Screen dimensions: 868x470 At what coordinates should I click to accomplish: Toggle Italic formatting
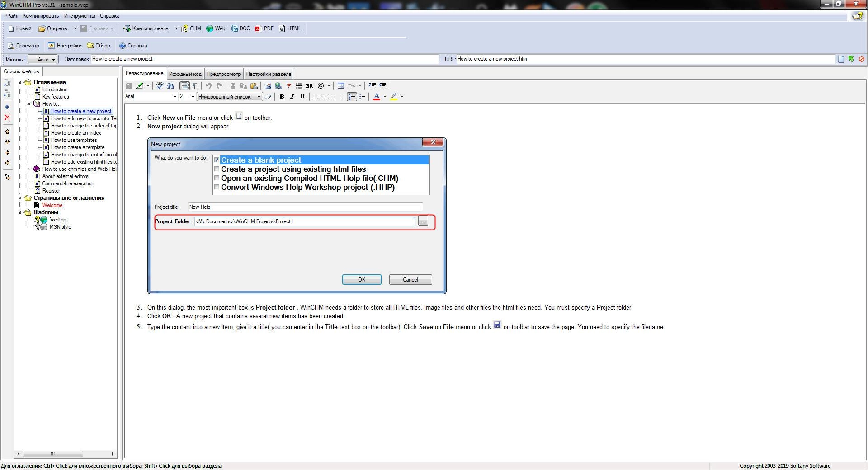[292, 96]
